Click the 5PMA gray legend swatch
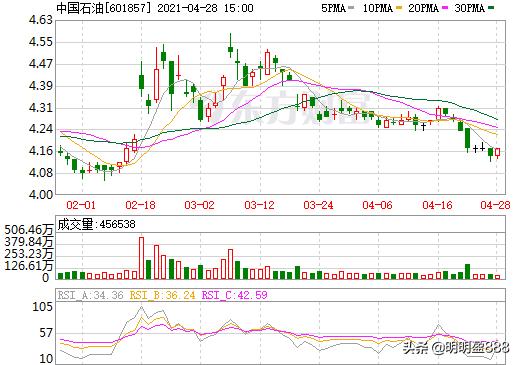This screenshot has height=365, width=520. [350, 8]
